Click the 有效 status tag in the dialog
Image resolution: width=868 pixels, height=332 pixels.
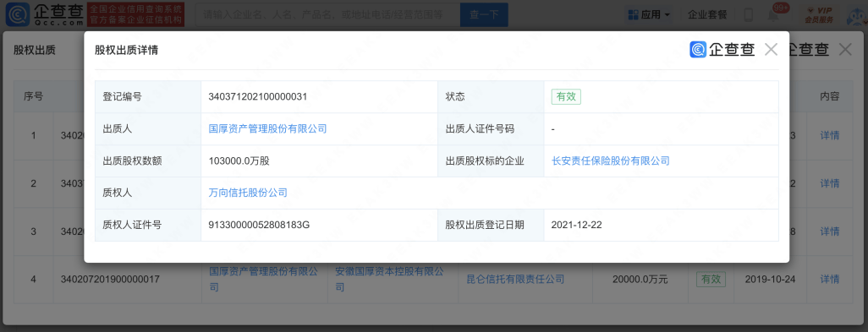coord(566,96)
